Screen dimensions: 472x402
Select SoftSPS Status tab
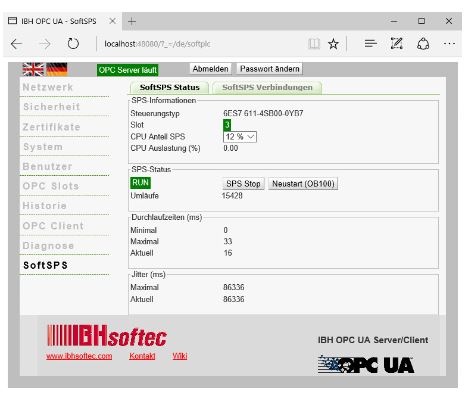point(169,88)
